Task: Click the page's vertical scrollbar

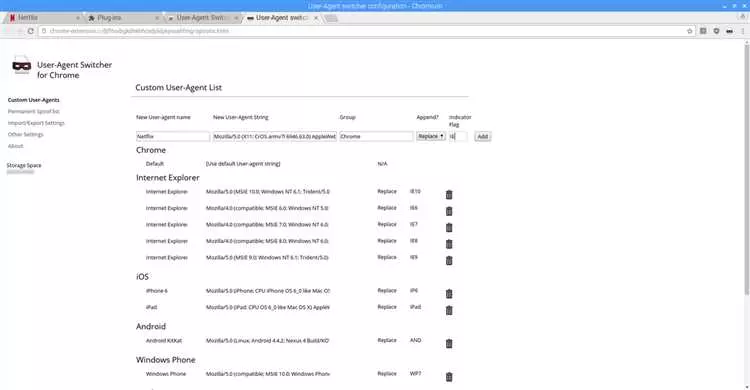Action: coord(746,167)
